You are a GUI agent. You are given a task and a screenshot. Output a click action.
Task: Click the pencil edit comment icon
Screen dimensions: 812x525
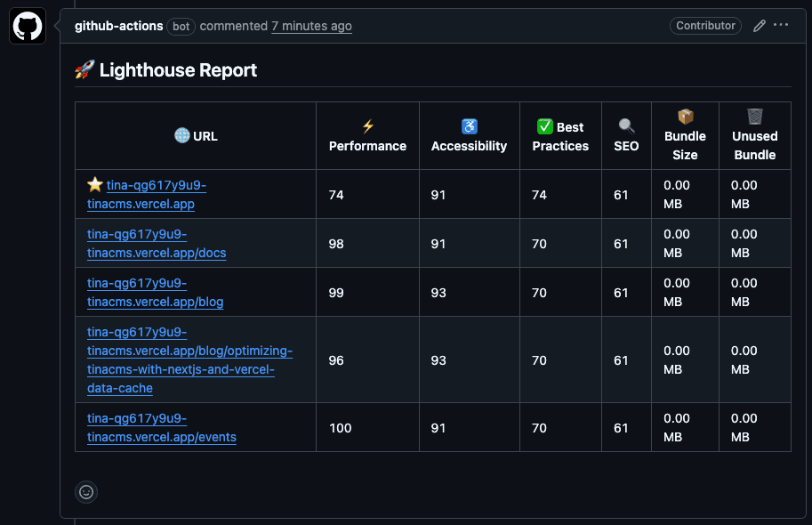pos(759,26)
